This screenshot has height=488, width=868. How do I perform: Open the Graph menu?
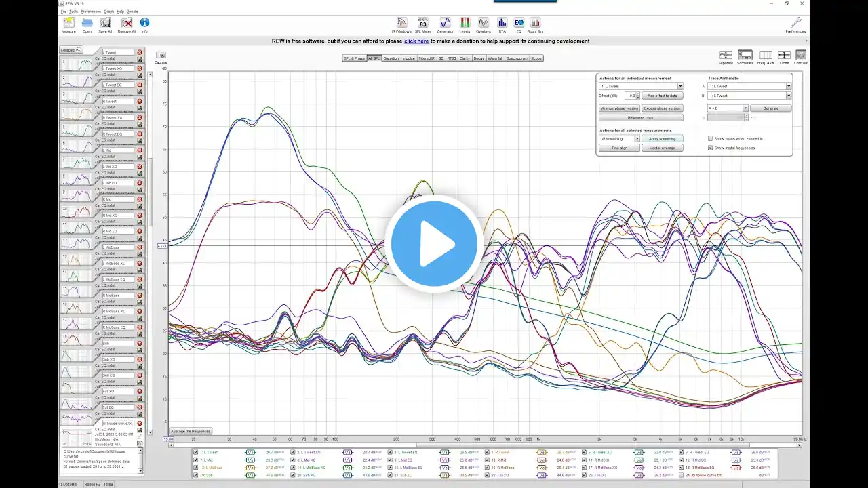pos(109,12)
